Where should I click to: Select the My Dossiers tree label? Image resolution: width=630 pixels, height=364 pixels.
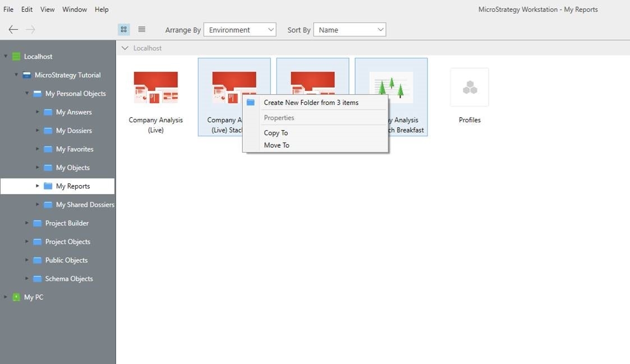(x=74, y=131)
